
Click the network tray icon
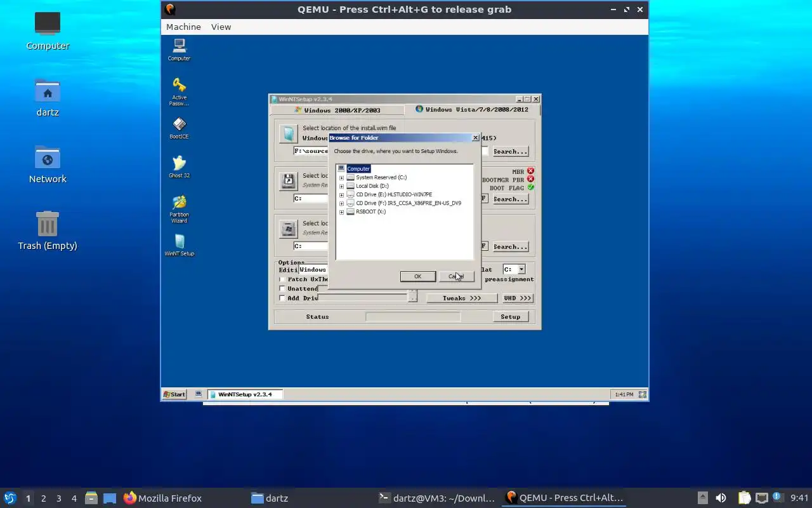pos(761,498)
